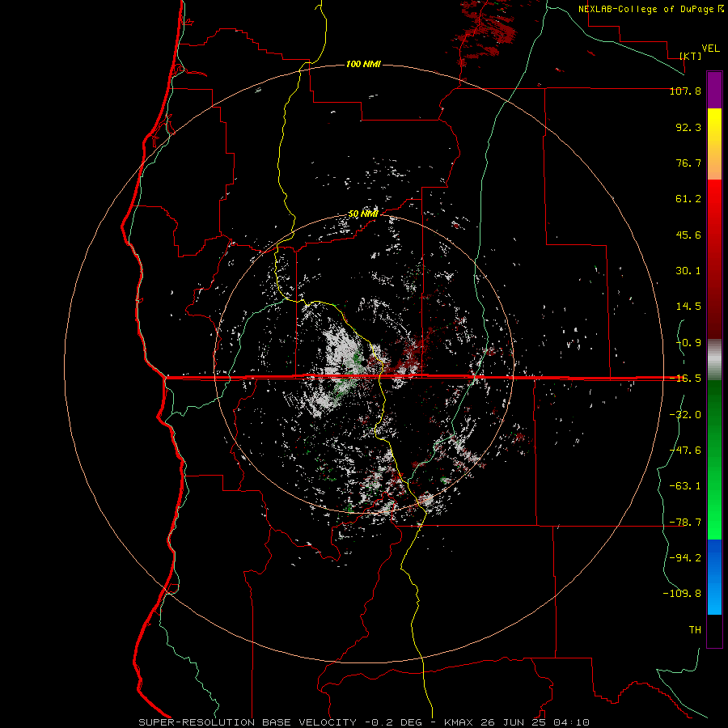728x728 pixels.
Task: Click the VEL legend title
Action: (x=710, y=49)
